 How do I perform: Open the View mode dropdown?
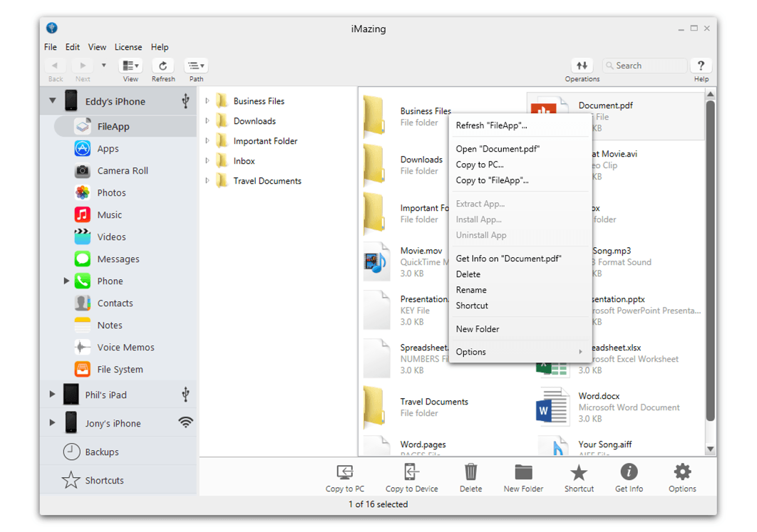pyautogui.click(x=130, y=66)
